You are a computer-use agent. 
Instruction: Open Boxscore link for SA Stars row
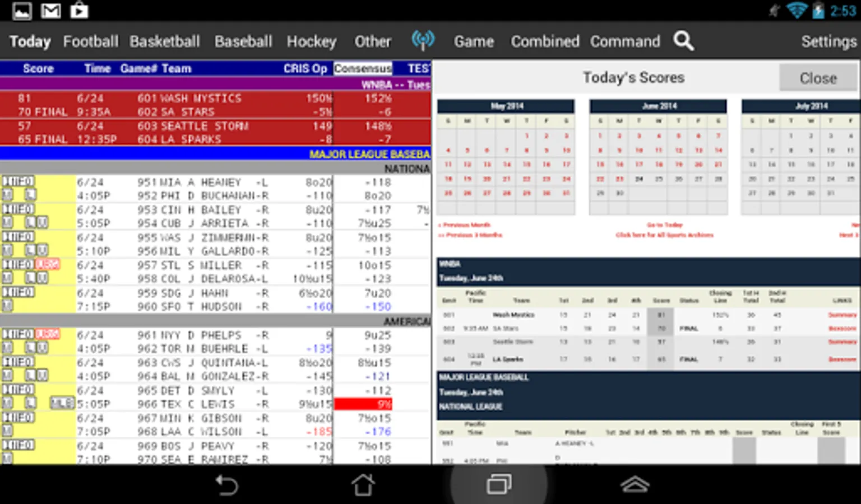(x=843, y=329)
